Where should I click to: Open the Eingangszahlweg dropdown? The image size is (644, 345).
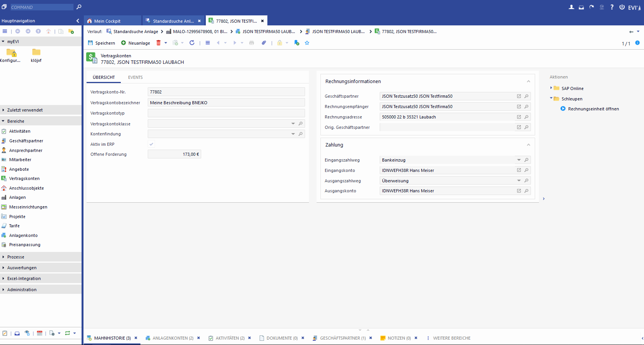[x=519, y=160]
